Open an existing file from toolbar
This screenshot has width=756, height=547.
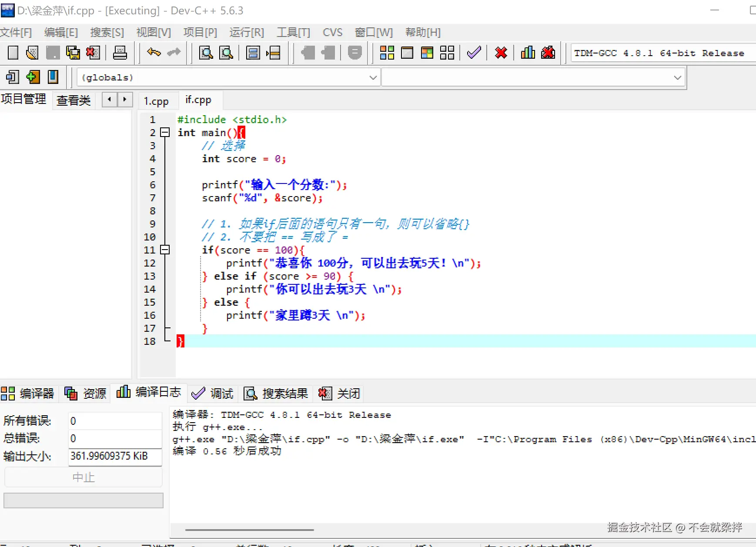coord(33,53)
